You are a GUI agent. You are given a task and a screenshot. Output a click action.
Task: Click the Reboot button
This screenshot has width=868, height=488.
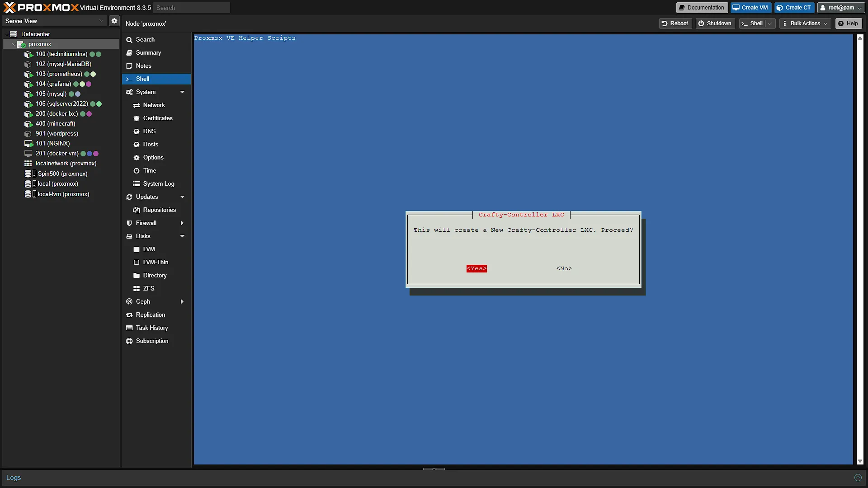675,23
